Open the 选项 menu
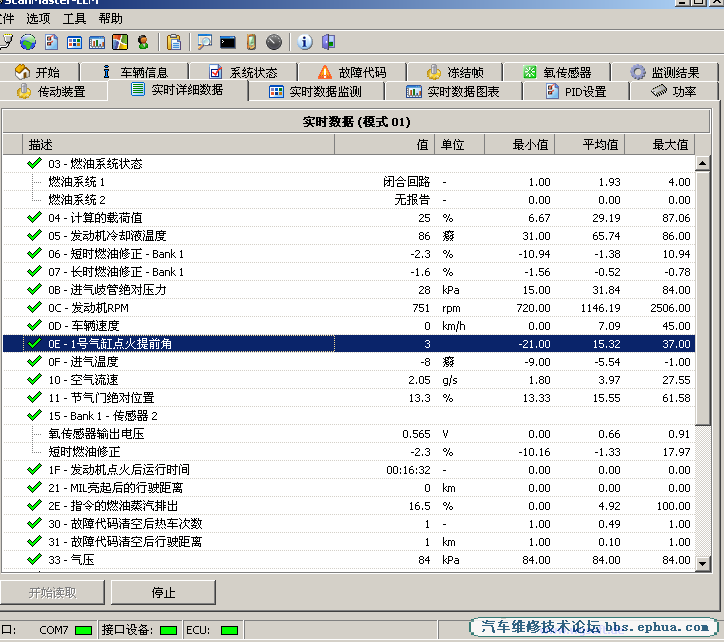Viewport: 724px width, 642px height. (x=38, y=19)
